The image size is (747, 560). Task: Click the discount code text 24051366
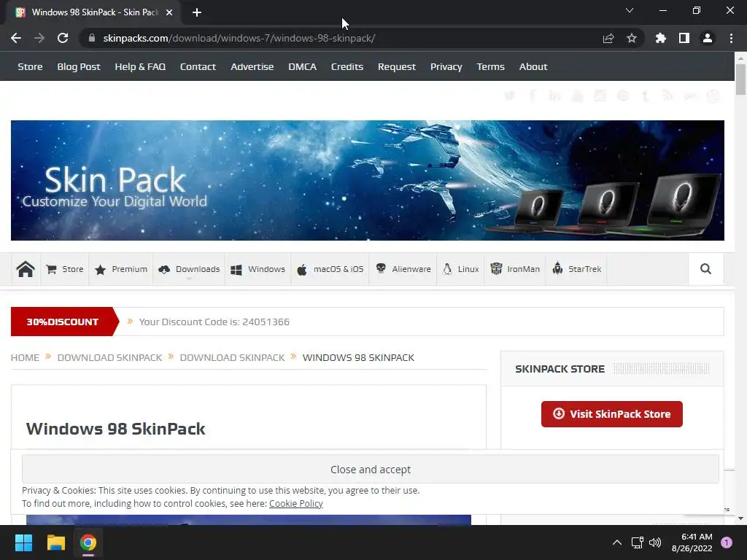click(x=266, y=322)
